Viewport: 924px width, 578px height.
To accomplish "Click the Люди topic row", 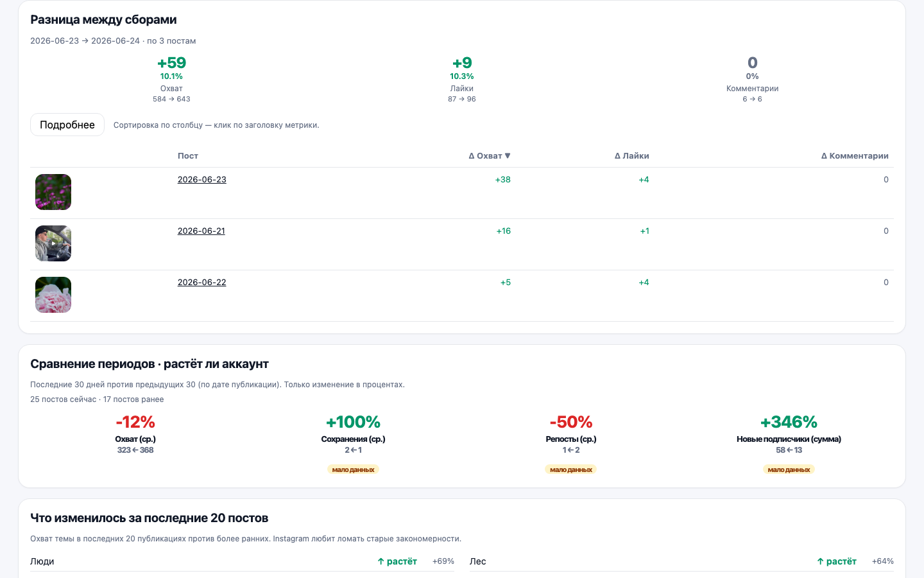I will pos(242,561).
